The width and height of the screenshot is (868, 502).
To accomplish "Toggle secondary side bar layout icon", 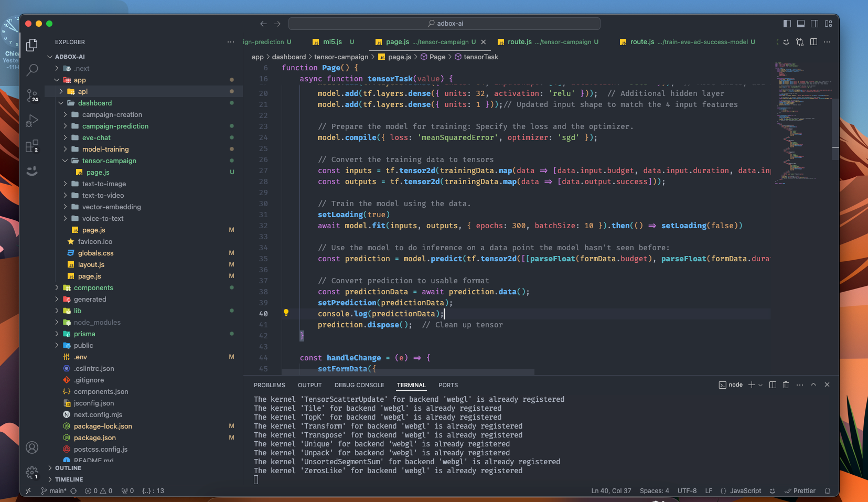I will coord(815,24).
